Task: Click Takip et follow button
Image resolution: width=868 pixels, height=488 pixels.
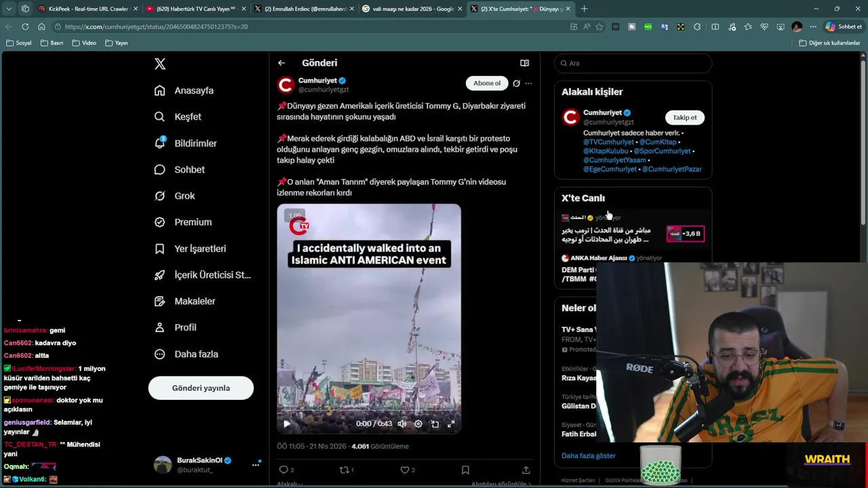Action: click(x=684, y=117)
